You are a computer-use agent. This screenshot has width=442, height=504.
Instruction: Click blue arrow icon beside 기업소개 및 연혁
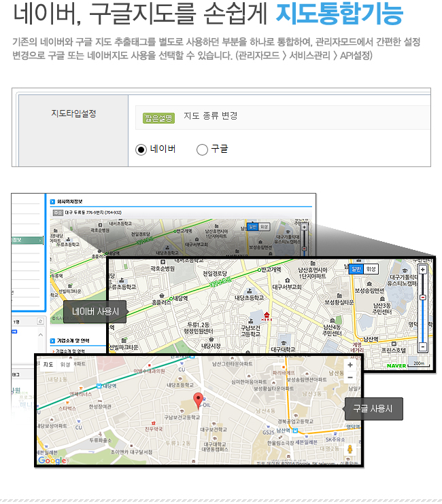pyautogui.click(x=52, y=341)
